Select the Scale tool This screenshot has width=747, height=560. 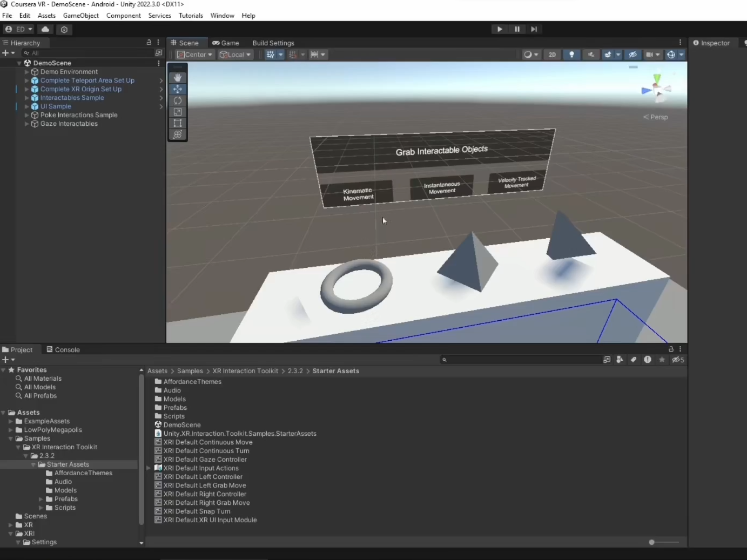coord(178,112)
